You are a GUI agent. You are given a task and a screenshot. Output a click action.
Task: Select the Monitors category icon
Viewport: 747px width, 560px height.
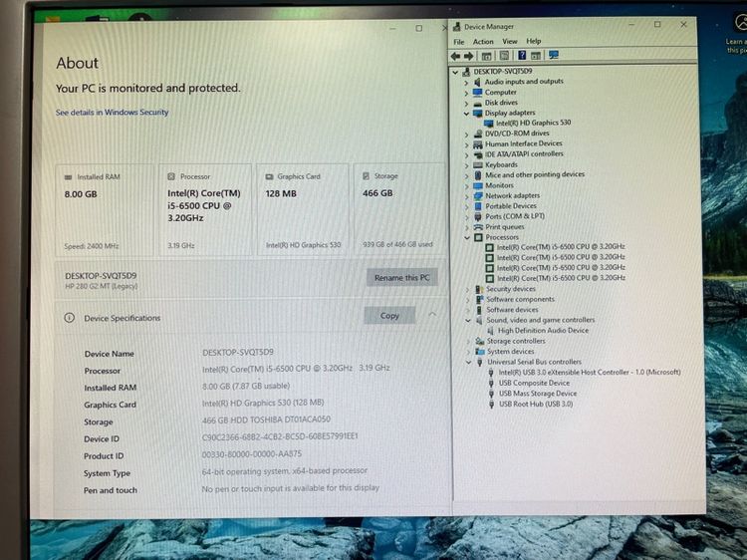click(x=478, y=186)
